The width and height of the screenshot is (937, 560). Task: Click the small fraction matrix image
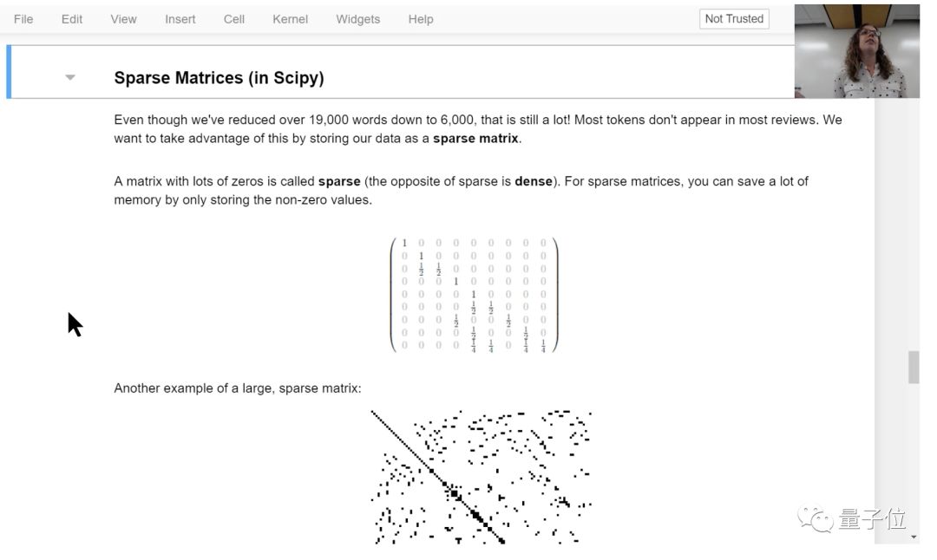point(474,295)
